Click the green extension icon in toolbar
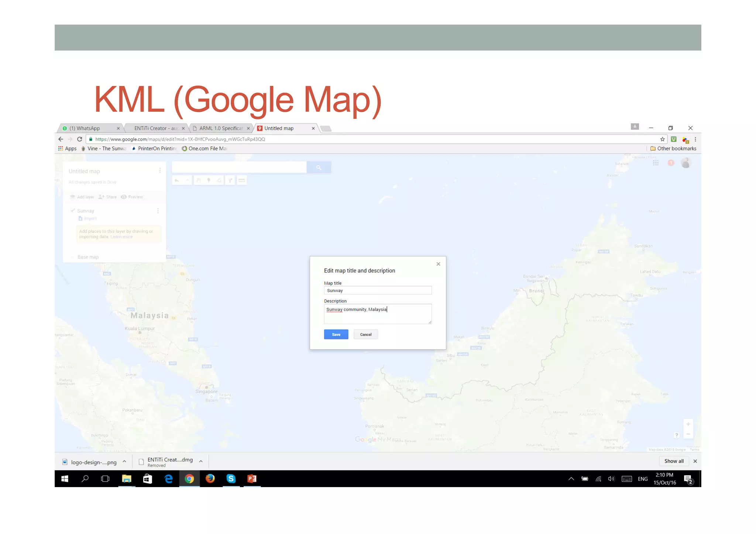The image size is (756, 534). tap(674, 139)
